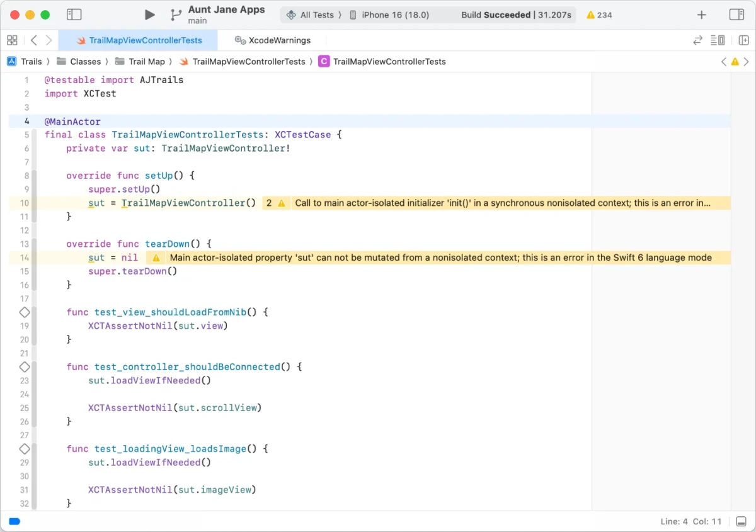756x532 pixels.
Task: Toggle breakpoints with the blue bottom-bar icon
Action: [14, 521]
